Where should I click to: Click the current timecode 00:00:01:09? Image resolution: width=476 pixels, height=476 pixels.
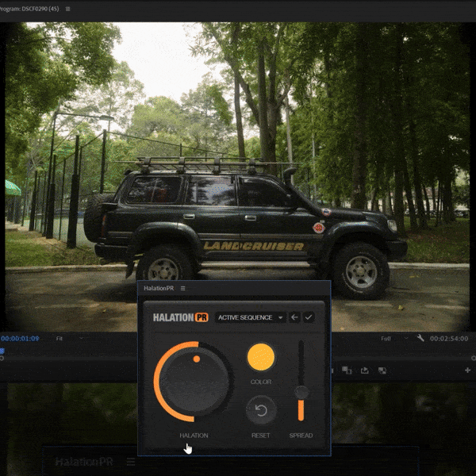20,339
